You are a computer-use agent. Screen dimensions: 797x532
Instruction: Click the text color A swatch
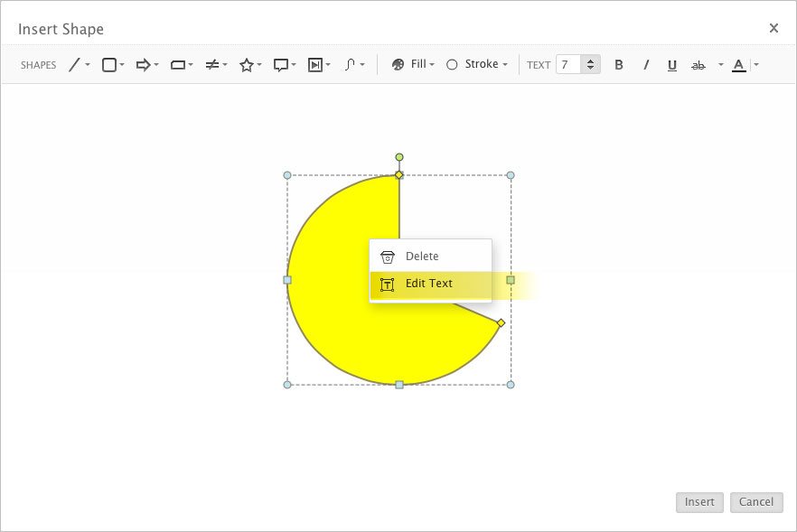[738, 65]
